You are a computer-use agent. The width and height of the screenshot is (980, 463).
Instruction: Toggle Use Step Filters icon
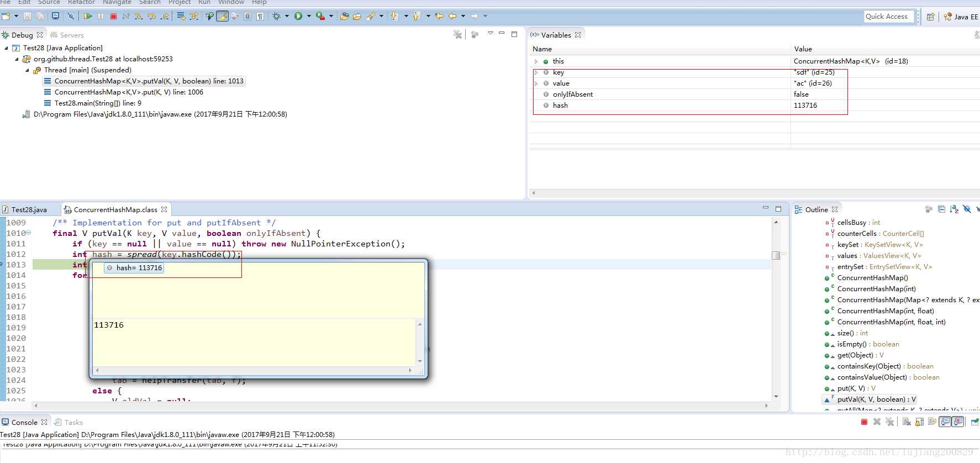click(193, 16)
